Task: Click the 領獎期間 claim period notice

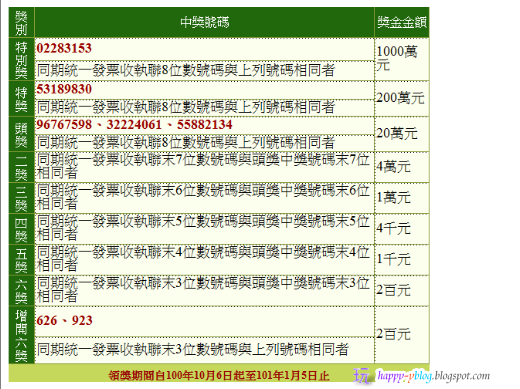Action: 219,376
